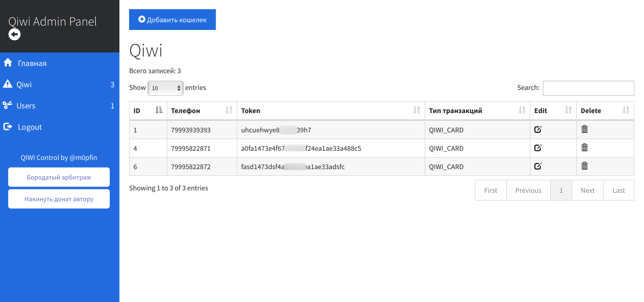Click the Qiwi Admin Panel title
Viewport: 644px width, 302px height.
[x=53, y=22]
